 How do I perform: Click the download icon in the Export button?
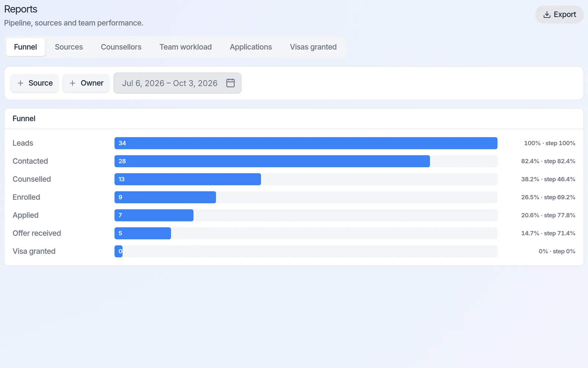547,14
